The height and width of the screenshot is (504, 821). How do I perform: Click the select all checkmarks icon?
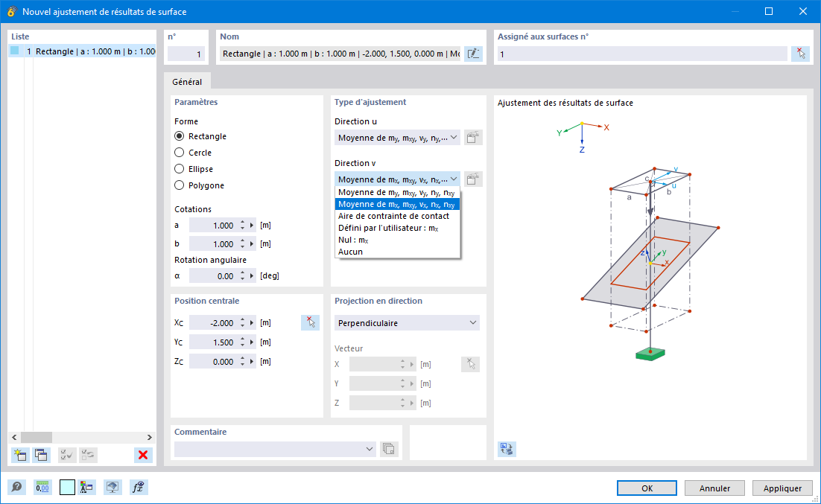[x=67, y=455]
